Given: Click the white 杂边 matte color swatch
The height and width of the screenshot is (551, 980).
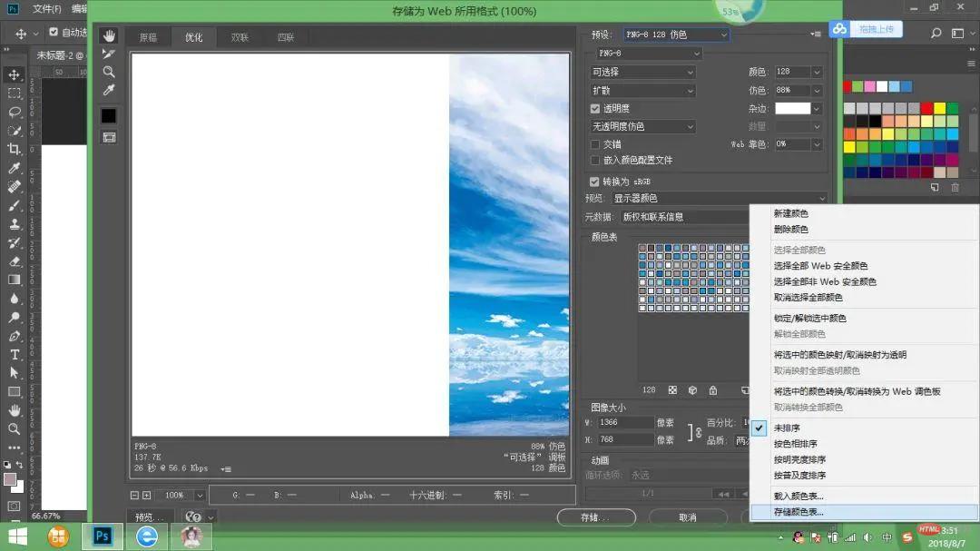Looking at the screenshot, I should click(x=792, y=108).
